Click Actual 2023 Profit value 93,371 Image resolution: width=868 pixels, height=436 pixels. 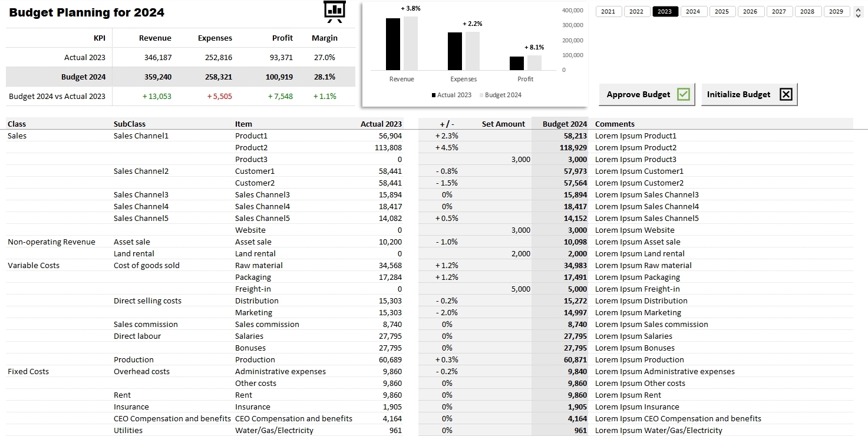coord(280,57)
